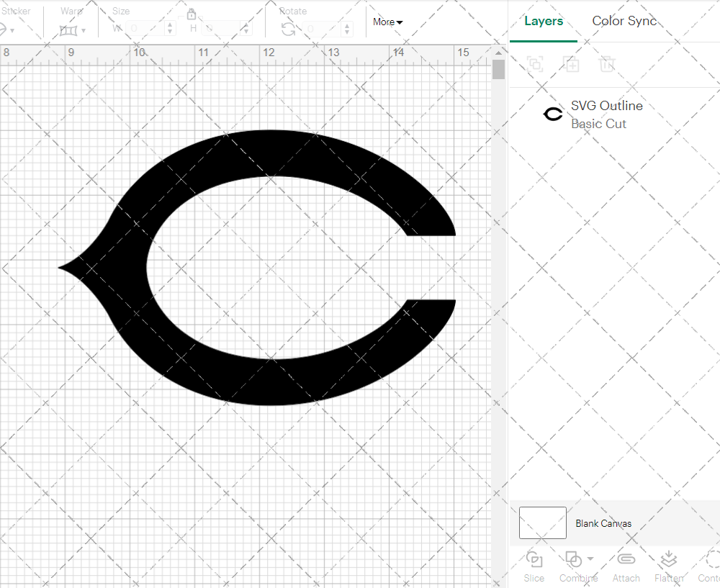Click the Blank Canvas label
This screenshot has width=720, height=588.
pos(603,523)
